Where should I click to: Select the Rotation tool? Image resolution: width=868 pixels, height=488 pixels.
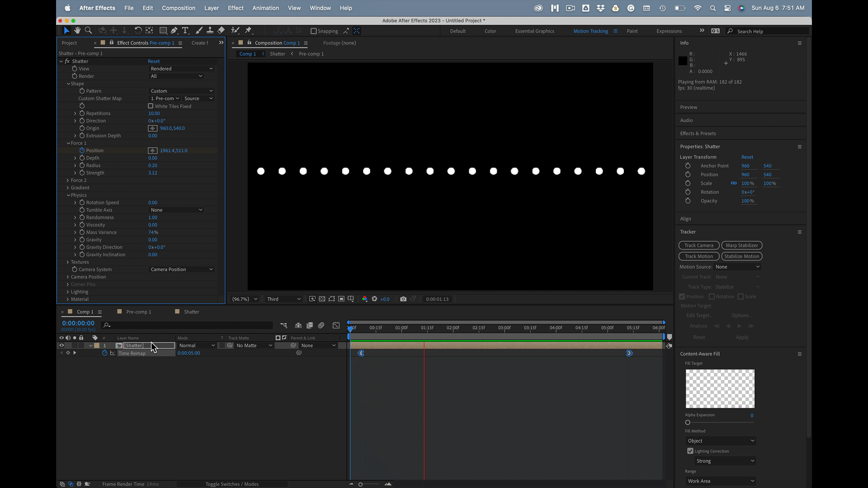(138, 30)
